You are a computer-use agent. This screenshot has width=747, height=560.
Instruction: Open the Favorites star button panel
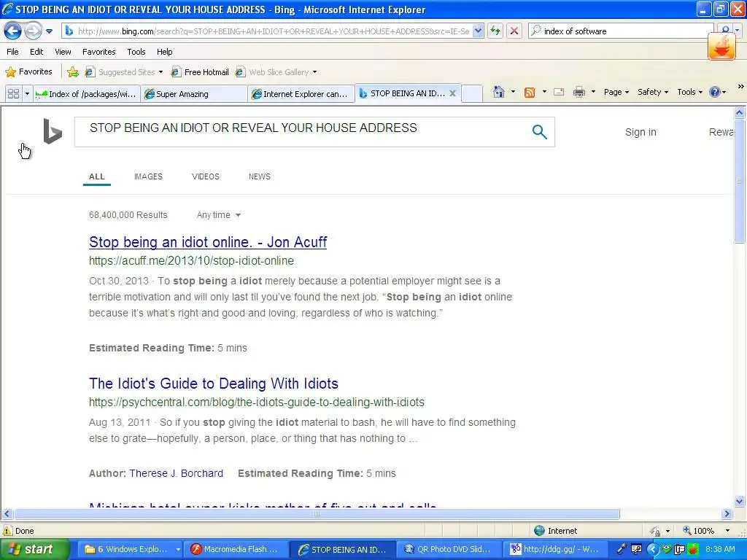(28, 72)
